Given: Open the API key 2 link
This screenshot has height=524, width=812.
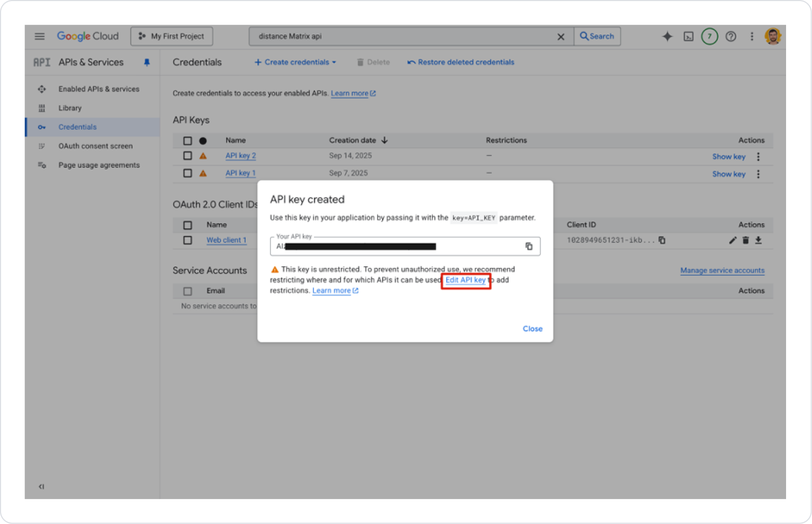Looking at the screenshot, I should [x=240, y=156].
